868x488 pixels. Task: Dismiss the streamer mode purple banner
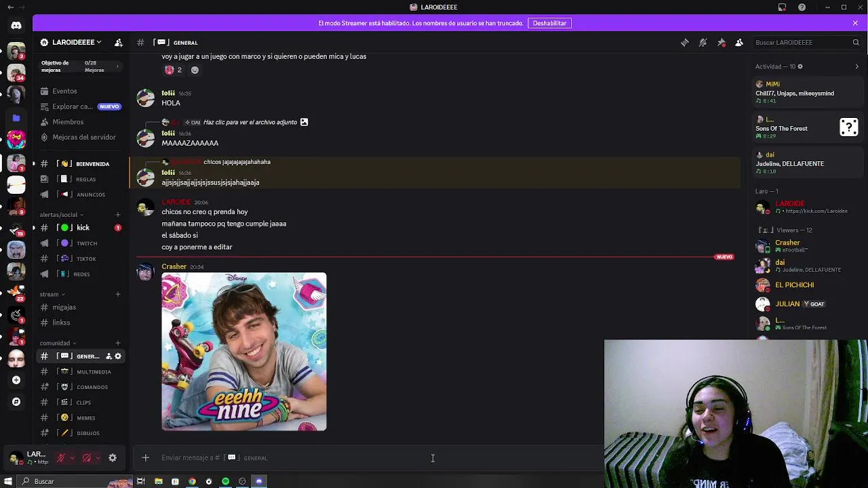coord(855,23)
